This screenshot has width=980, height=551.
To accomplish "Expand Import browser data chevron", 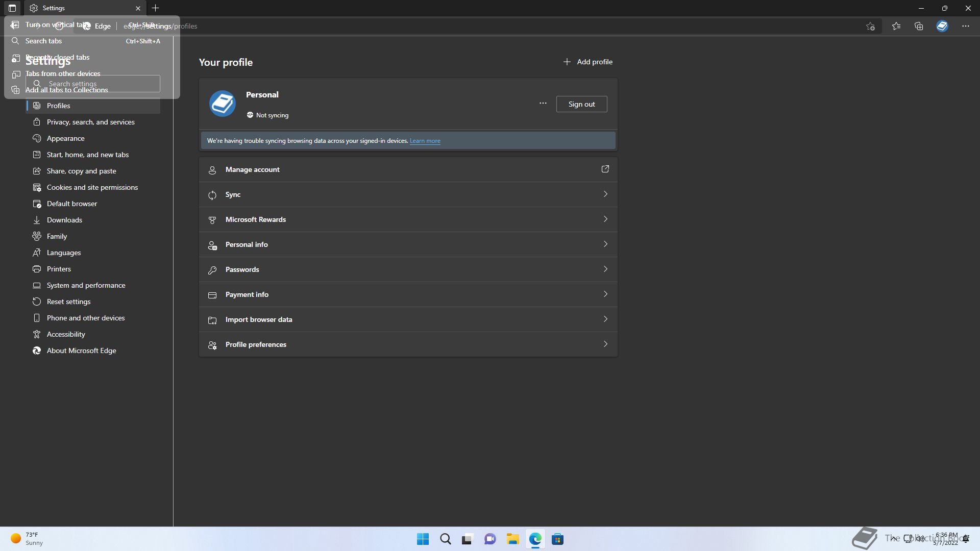I will point(605,319).
